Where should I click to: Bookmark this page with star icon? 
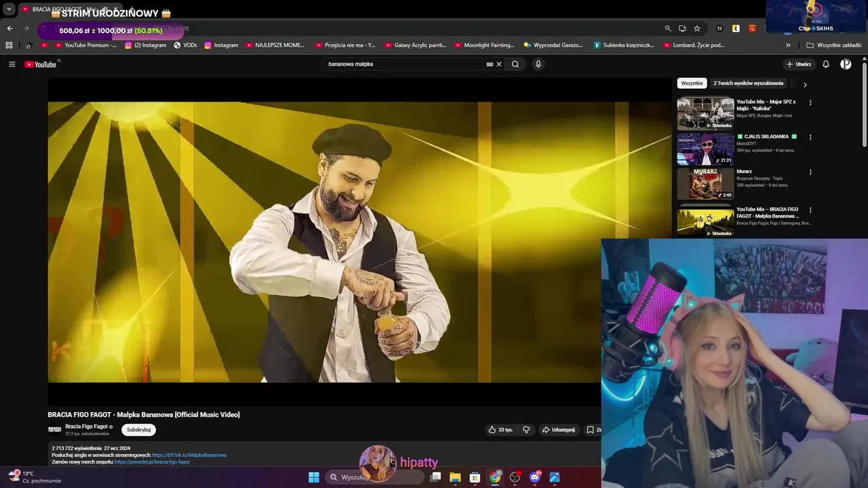(x=697, y=28)
